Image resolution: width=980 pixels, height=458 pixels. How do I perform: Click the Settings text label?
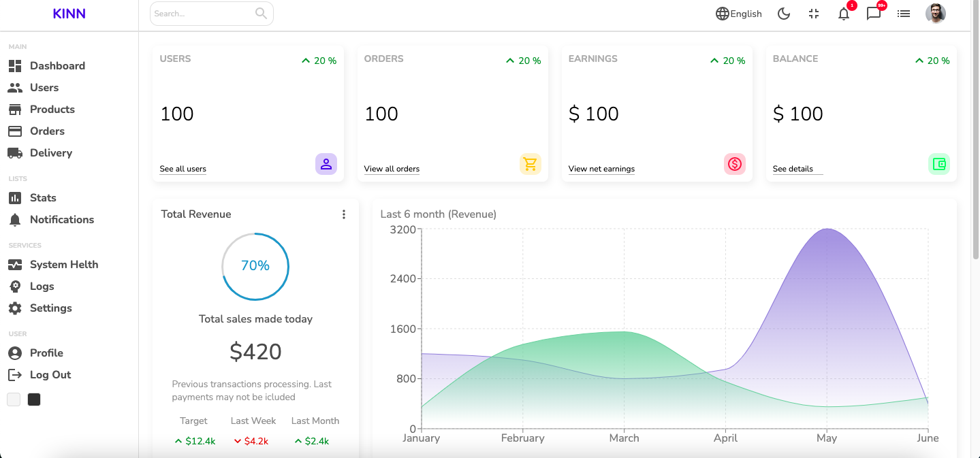click(x=51, y=308)
